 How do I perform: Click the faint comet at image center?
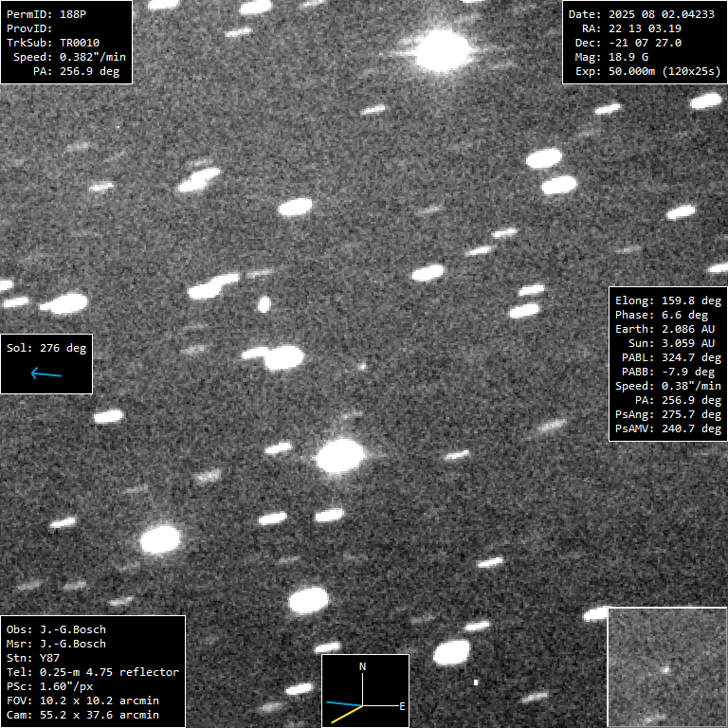[x=362, y=366]
